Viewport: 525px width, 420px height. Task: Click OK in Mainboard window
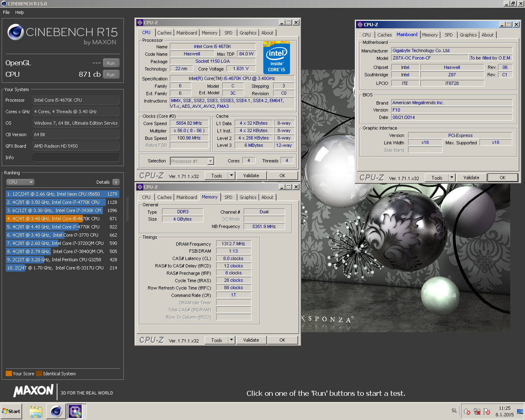coord(502,178)
